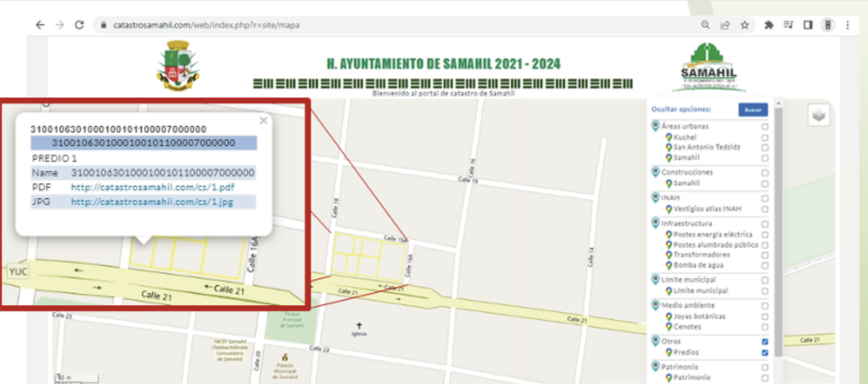This screenshot has height=384, width=868.
Task: Open the 1.pdf link in popup
Action: coord(153,187)
